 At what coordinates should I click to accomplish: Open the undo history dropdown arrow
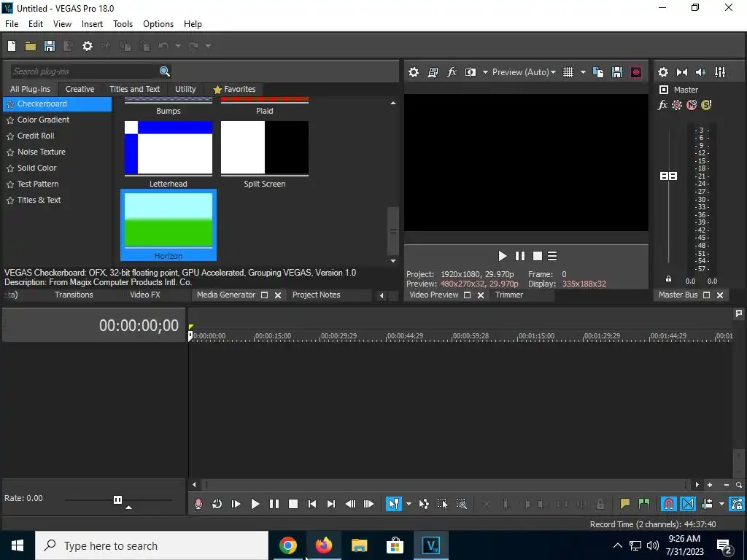(x=178, y=46)
